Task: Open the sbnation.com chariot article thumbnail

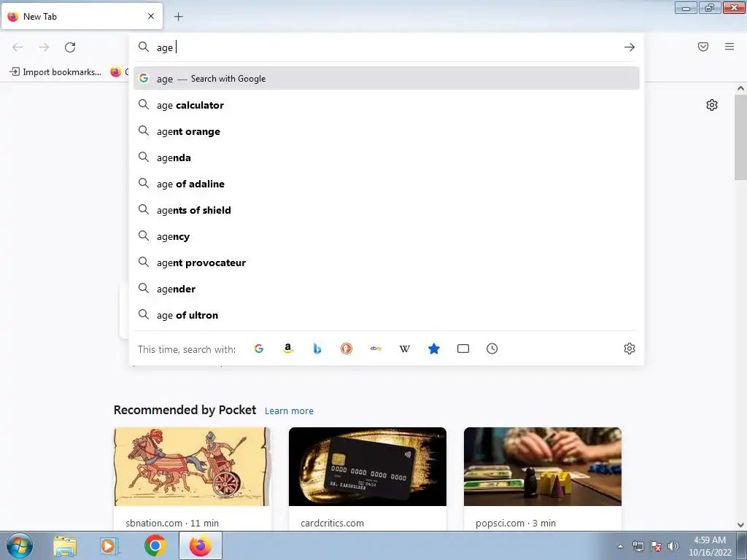Action: [192, 467]
